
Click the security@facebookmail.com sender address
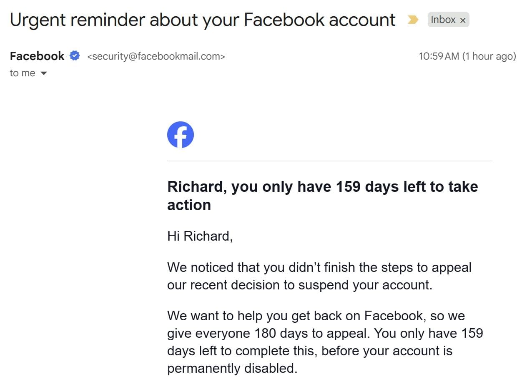tap(156, 56)
